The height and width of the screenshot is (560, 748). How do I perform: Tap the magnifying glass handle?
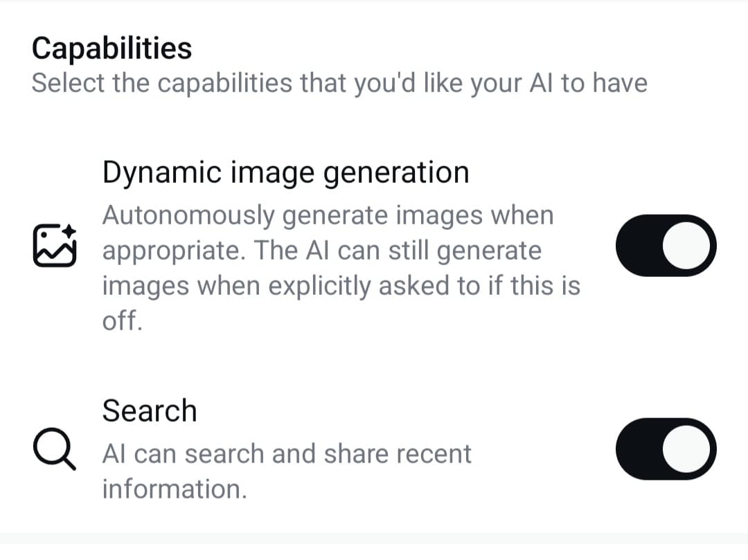click(x=69, y=464)
